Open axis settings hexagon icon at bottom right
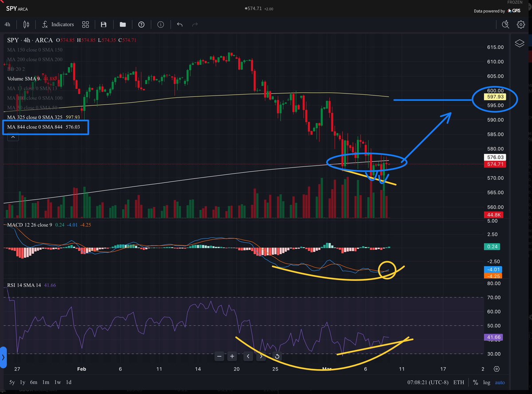 coord(497,369)
